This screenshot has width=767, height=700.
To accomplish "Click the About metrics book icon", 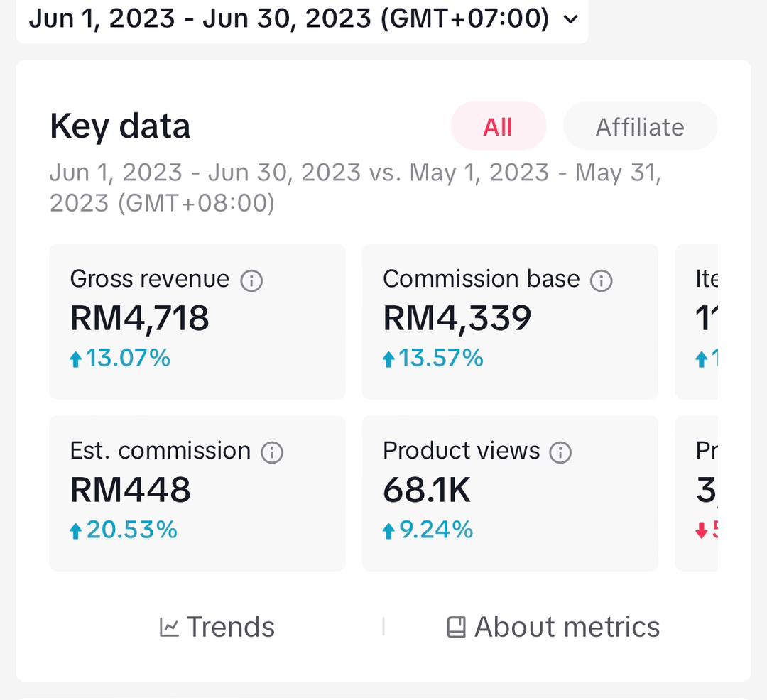I will pyautogui.click(x=456, y=627).
